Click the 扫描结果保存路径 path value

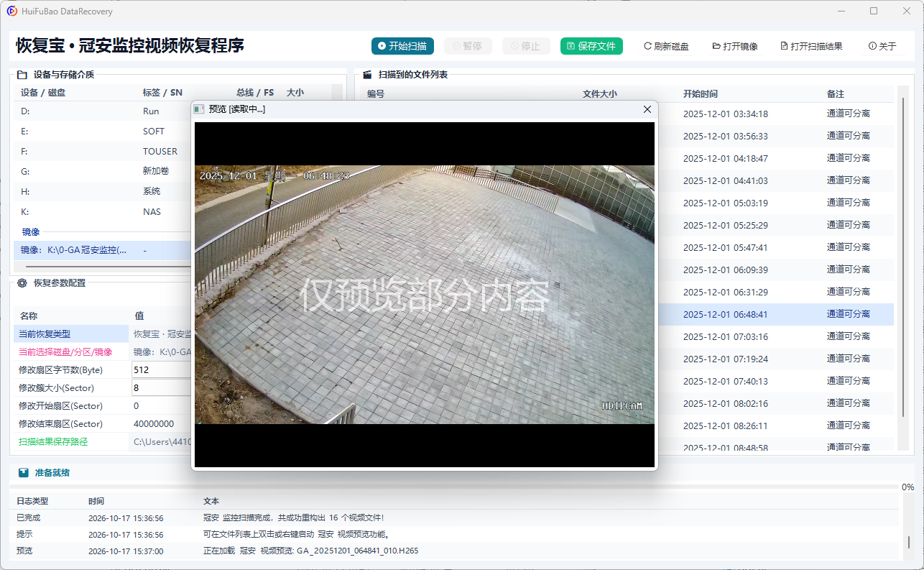pos(162,442)
